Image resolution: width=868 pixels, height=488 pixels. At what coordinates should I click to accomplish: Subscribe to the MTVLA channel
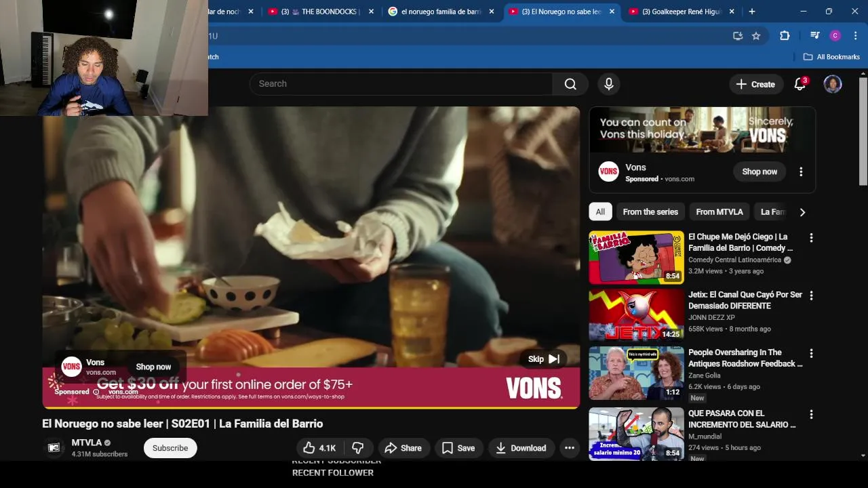[x=170, y=448]
